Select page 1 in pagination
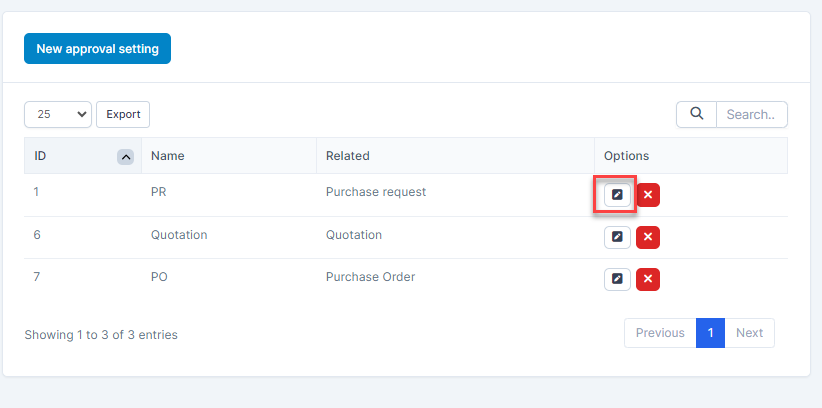The height and width of the screenshot is (408, 822). (710, 333)
